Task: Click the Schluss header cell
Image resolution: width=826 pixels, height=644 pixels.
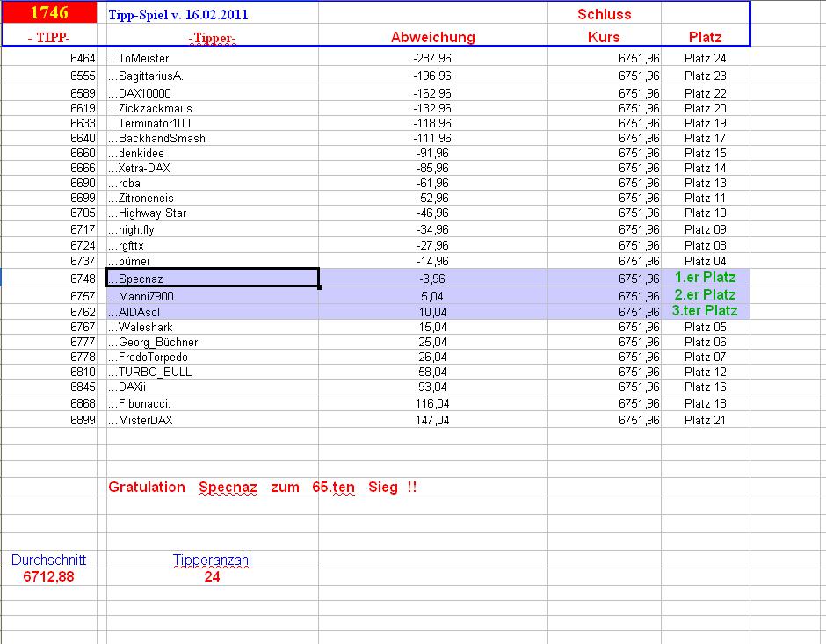Action: pyautogui.click(x=605, y=13)
